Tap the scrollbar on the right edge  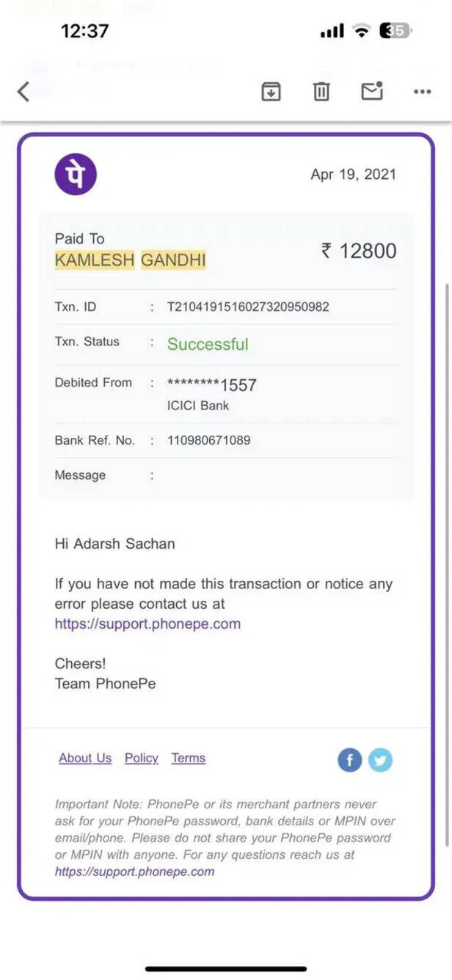point(446,557)
